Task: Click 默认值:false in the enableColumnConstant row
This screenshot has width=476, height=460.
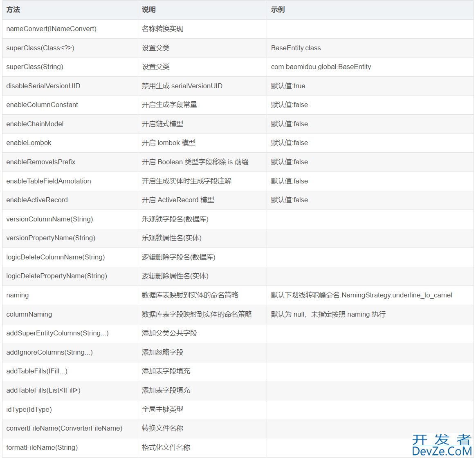Action: (x=289, y=105)
